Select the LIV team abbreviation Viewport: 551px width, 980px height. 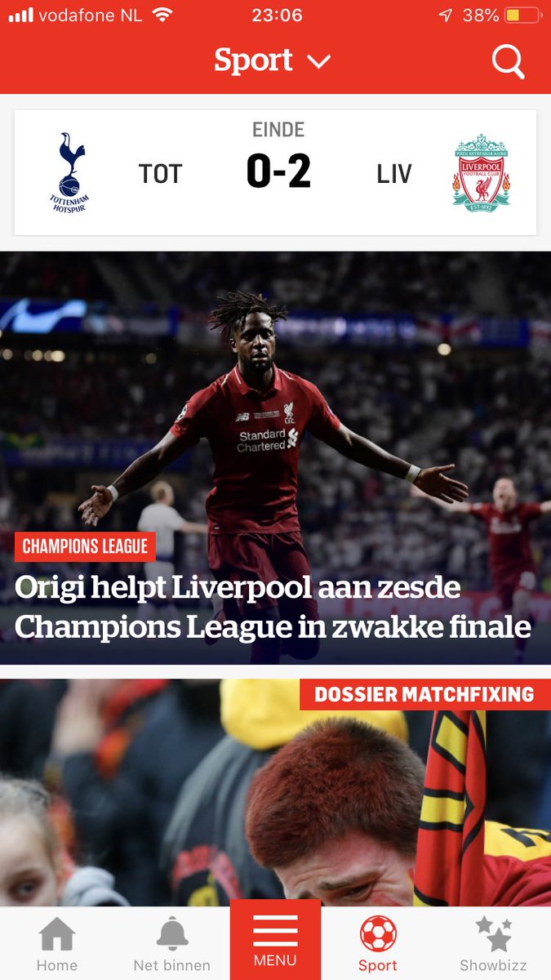click(394, 174)
